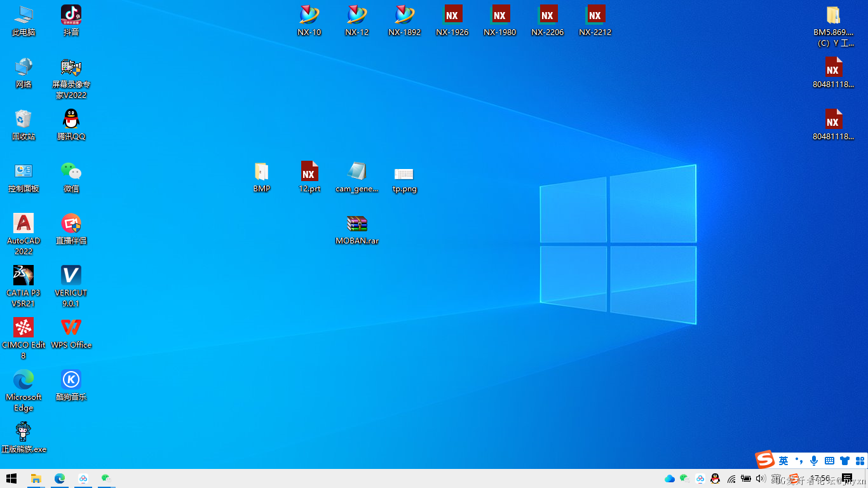Open Sogou soft keyboard button
The height and width of the screenshot is (488, 868).
pos(829,461)
